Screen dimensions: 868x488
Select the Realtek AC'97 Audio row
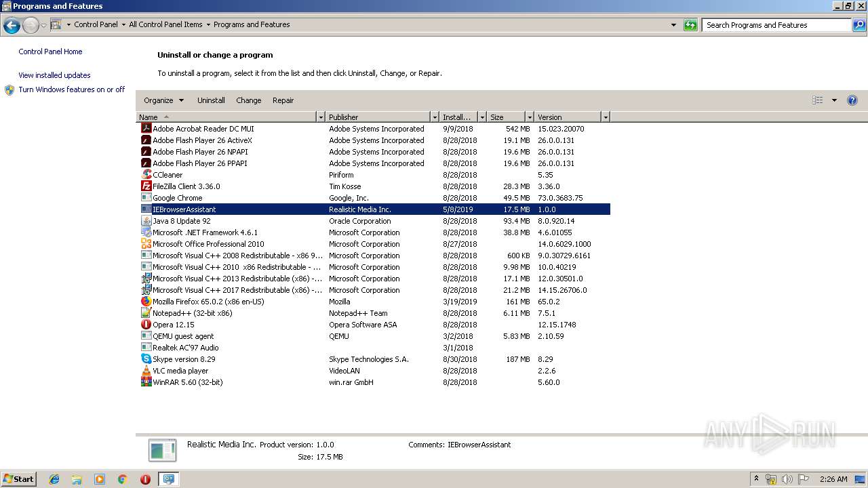click(374, 348)
